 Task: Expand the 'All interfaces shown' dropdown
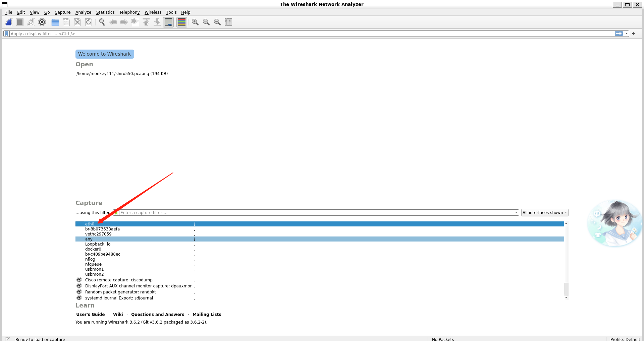pos(544,213)
